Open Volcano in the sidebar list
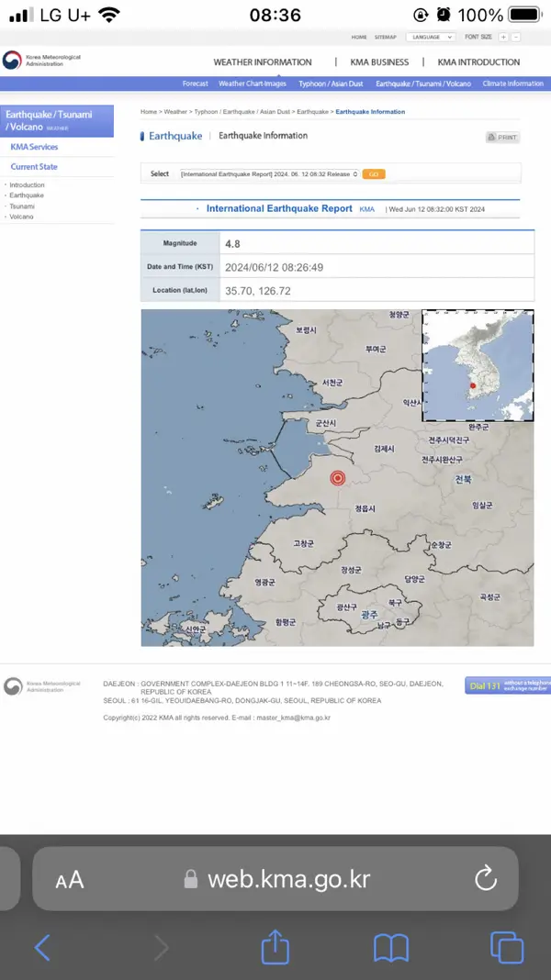551x980 pixels. [21, 217]
